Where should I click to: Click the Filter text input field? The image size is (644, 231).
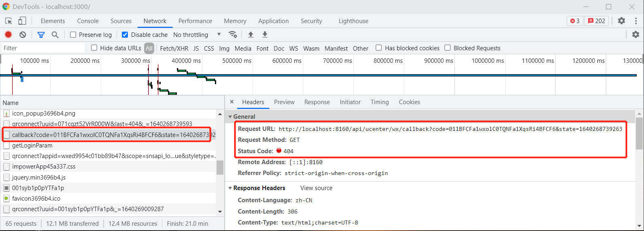click(x=43, y=48)
